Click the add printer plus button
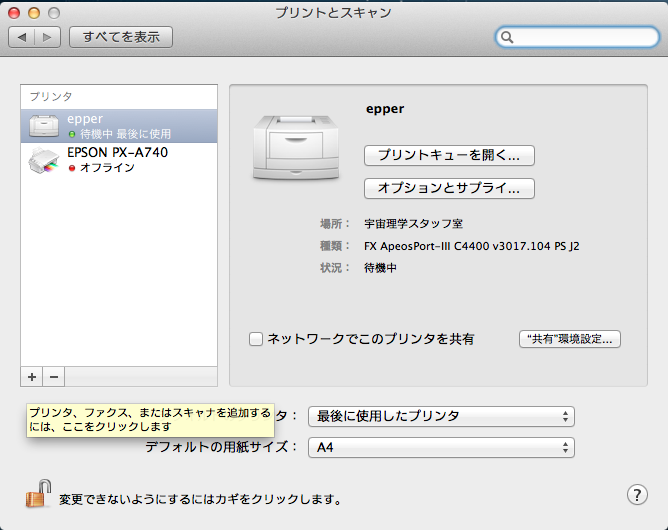 32,377
